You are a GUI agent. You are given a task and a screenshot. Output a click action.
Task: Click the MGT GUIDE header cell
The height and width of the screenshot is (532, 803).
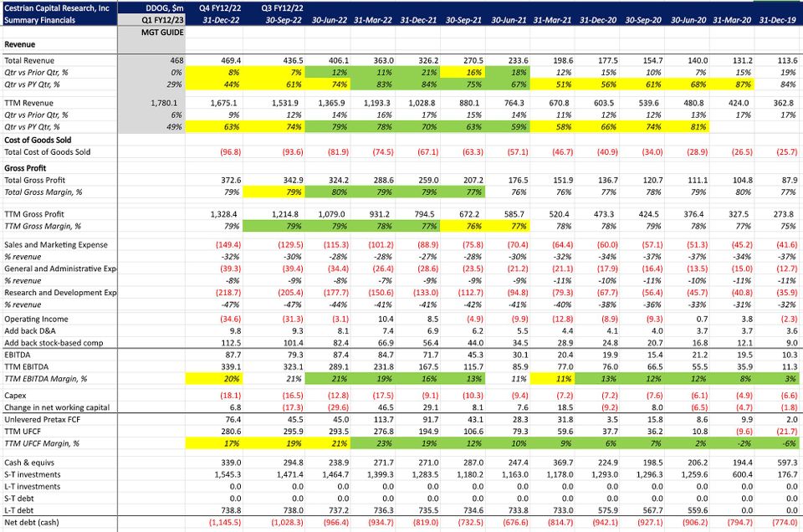coord(151,33)
